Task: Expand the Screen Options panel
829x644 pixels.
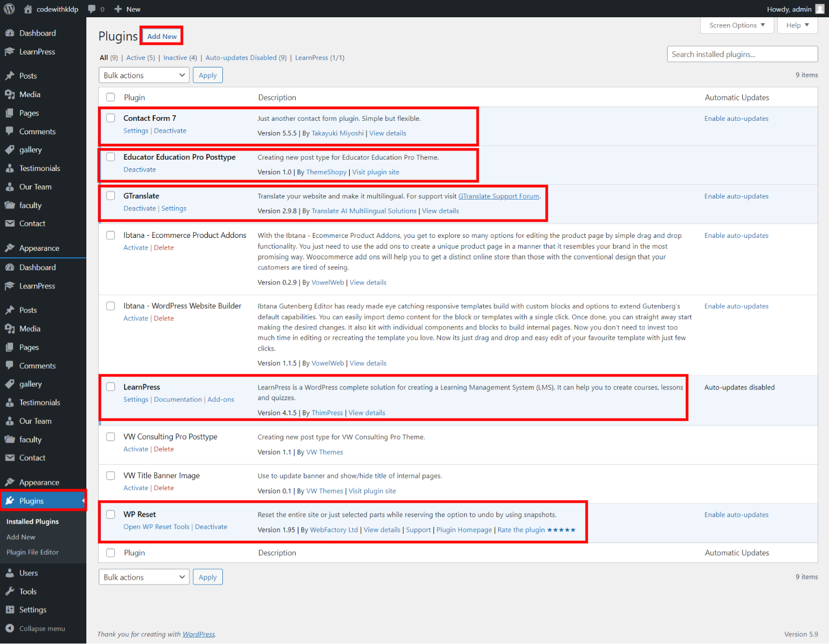Action: click(x=737, y=25)
